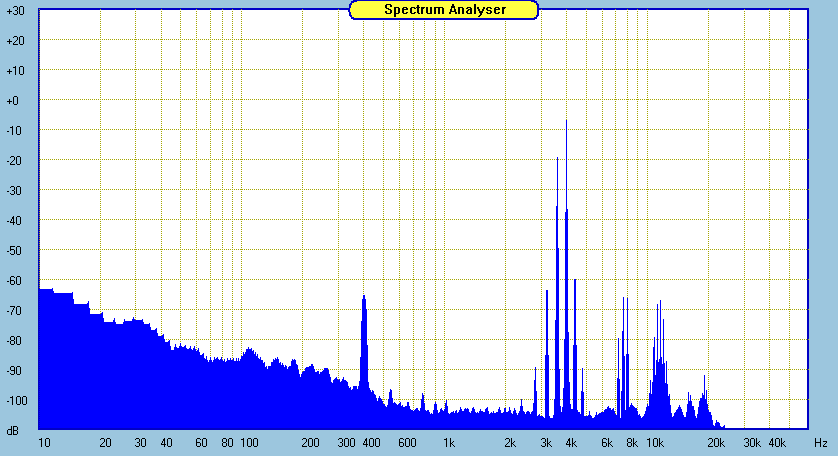
Task: Click the 3k frequency label
Action: coord(546,443)
